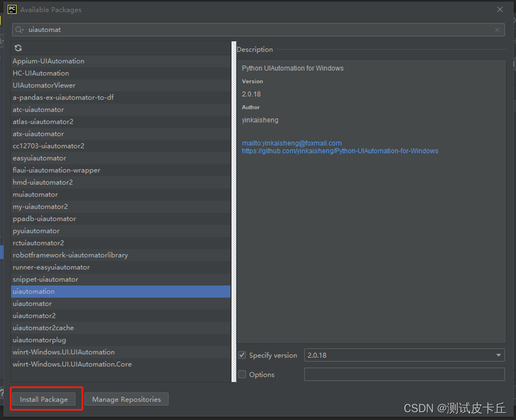516x420 pixels.
Task: Click the Install Package button
Action: click(x=44, y=399)
